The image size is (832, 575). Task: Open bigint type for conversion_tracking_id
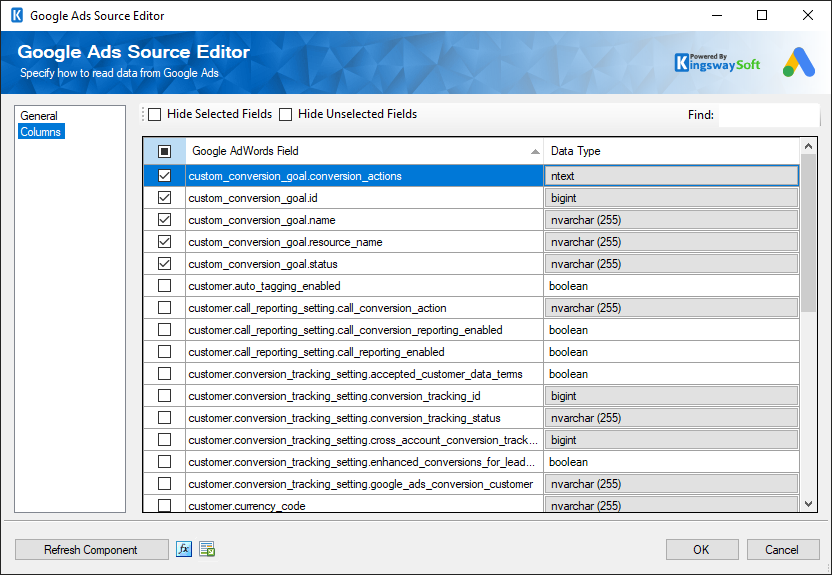click(671, 396)
